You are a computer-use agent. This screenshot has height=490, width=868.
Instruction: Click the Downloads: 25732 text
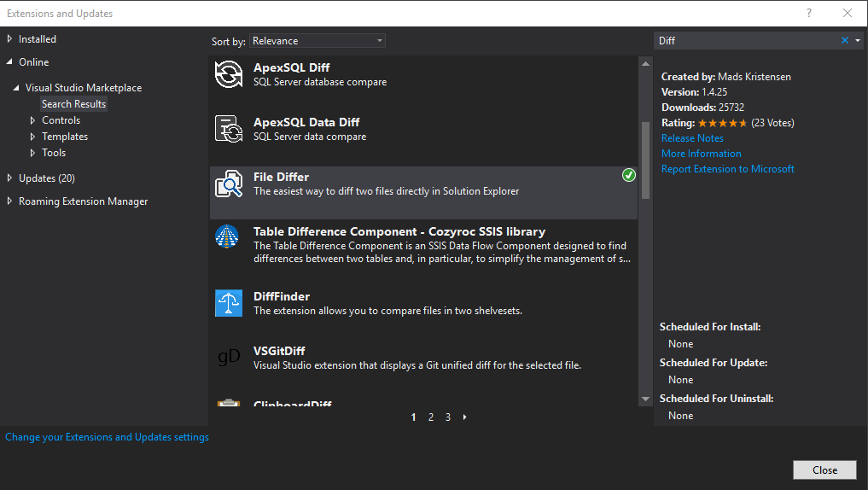pyautogui.click(x=702, y=108)
